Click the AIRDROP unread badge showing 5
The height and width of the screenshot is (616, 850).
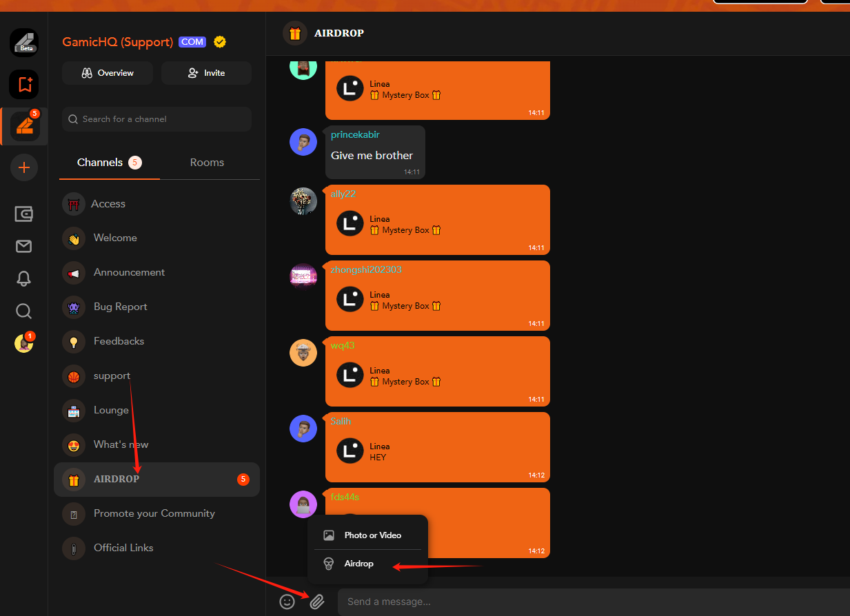[x=243, y=479]
